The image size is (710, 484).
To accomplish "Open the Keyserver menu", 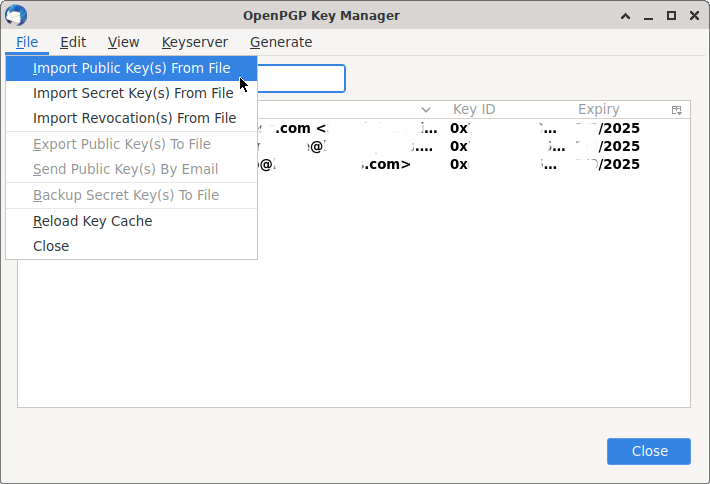I will pyautogui.click(x=195, y=42).
